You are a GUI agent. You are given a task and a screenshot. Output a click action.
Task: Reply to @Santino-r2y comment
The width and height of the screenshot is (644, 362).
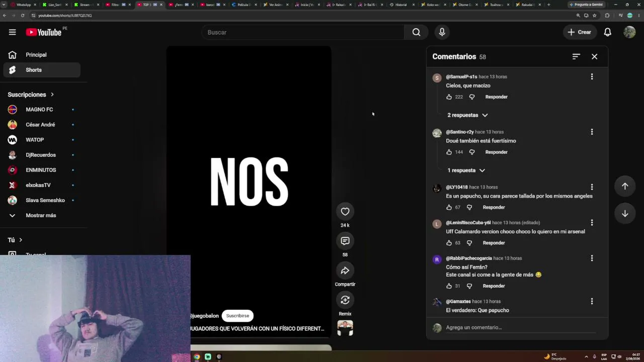point(496,152)
